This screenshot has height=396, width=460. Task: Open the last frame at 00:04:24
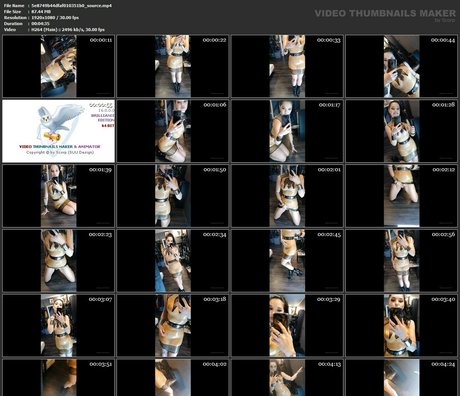(x=401, y=377)
